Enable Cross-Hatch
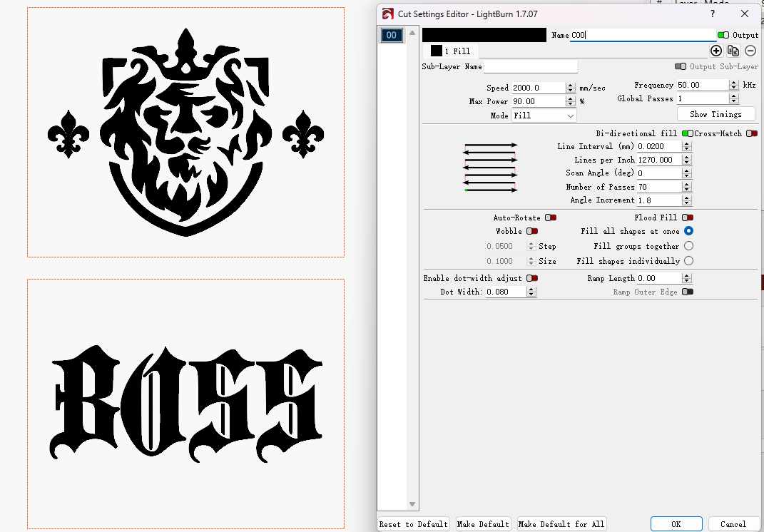 point(752,133)
